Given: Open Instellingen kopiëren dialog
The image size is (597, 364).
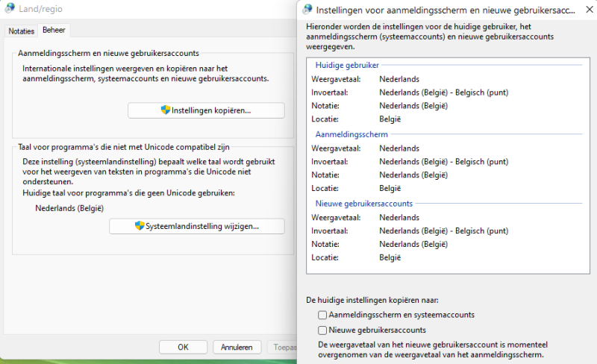Looking at the screenshot, I should pos(206,110).
